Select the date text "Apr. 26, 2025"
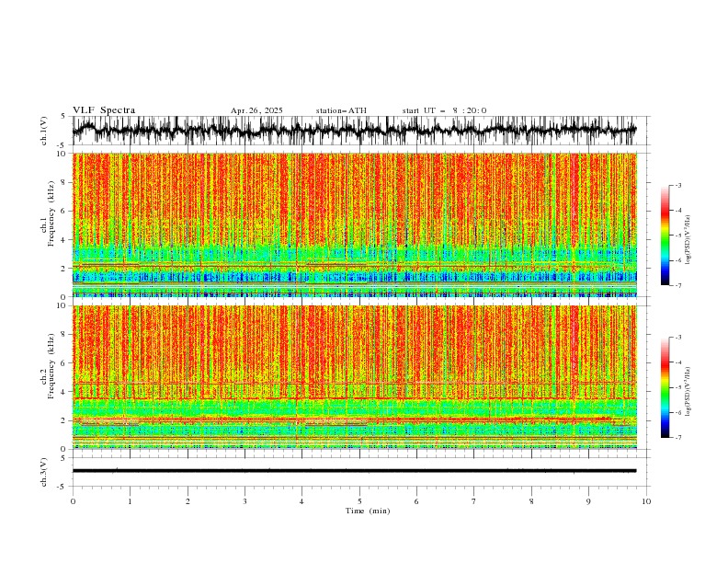The width and height of the screenshot is (728, 563). 256,110
